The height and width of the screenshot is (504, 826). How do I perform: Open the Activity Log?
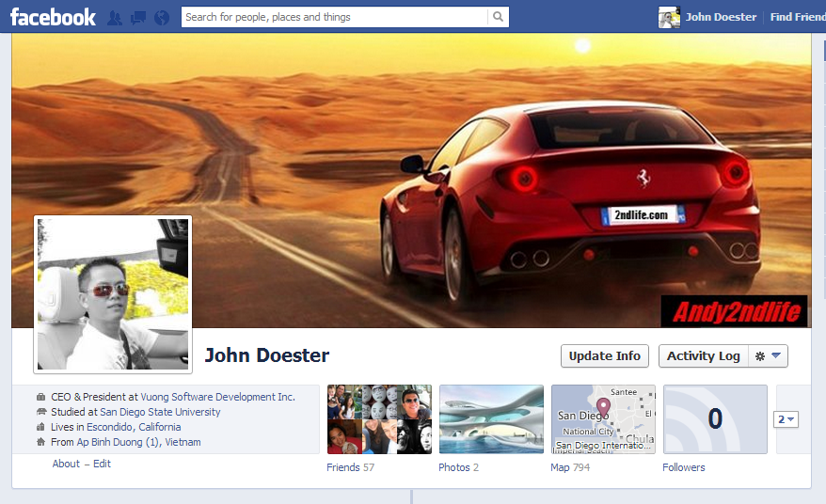pyautogui.click(x=703, y=356)
